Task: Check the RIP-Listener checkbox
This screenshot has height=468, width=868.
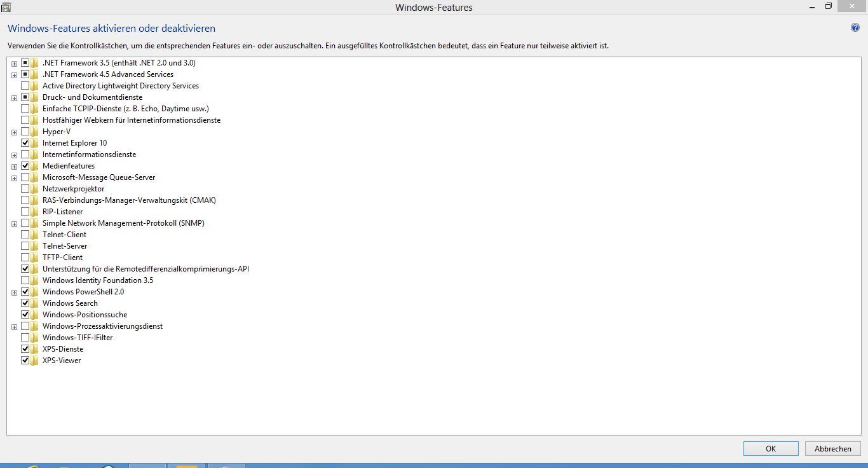Action: 25,212
